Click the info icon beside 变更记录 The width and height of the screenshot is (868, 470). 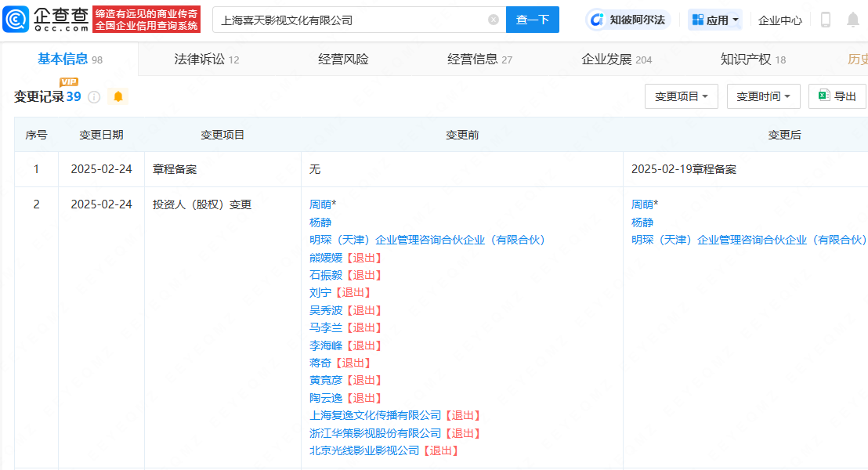94,97
